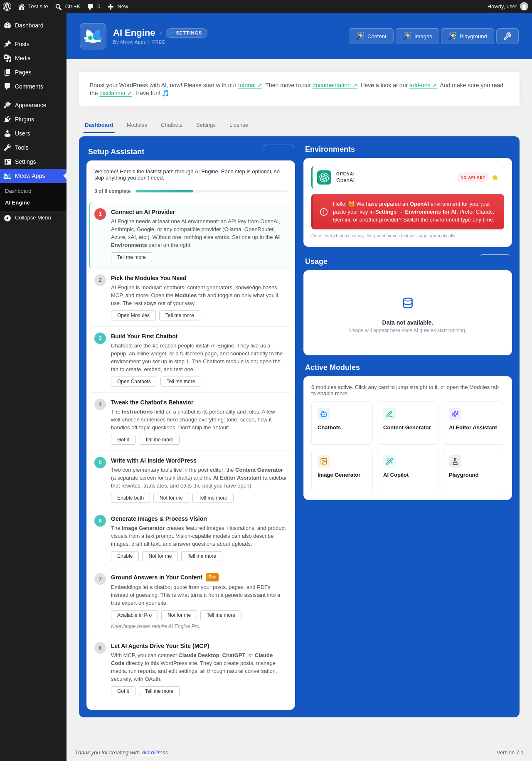The height and width of the screenshot is (761, 532).
Task: Click Not for me under Write with AI
Action: (171, 498)
